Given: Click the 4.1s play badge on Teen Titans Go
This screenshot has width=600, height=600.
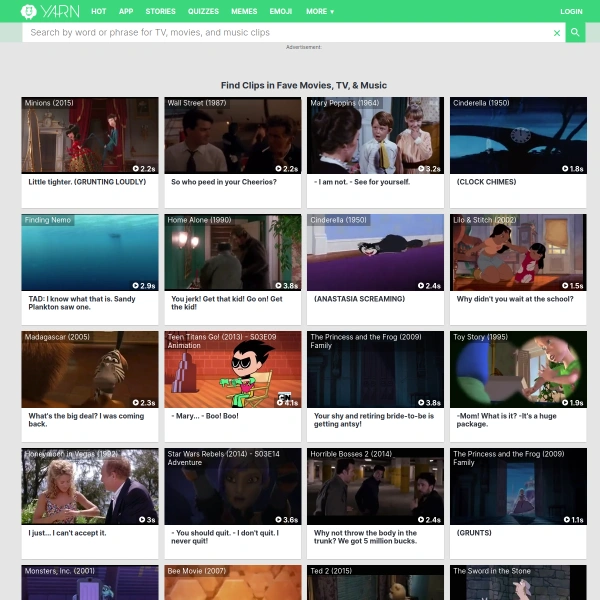Looking at the screenshot, I should pos(289,403).
